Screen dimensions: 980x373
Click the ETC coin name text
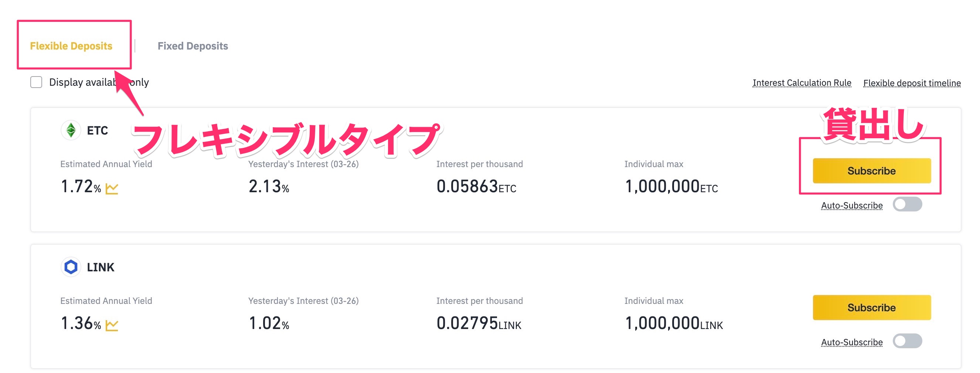click(x=98, y=130)
